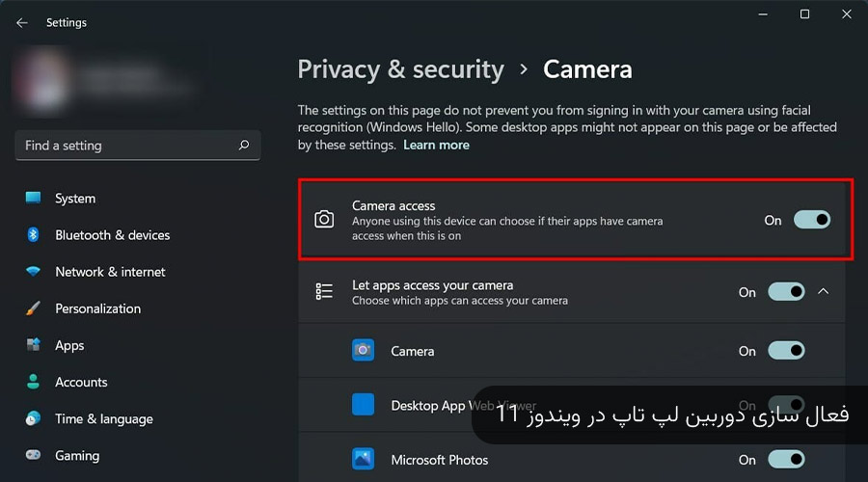This screenshot has width=868, height=482.
Task: Open the Learn more link
Action: [x=436, y=145]
